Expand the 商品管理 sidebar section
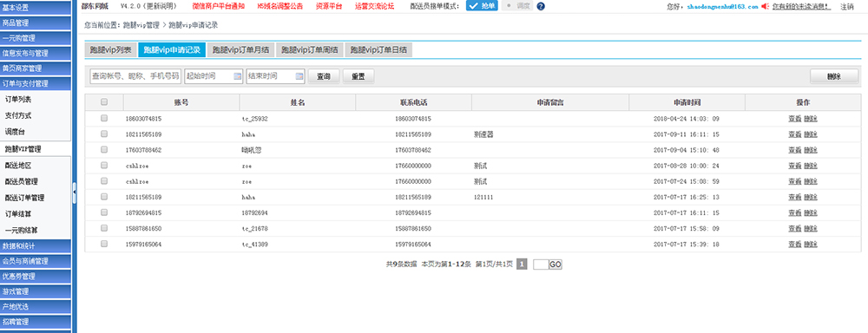868x333 pixels. pyautogui.click(x=36, y=23)
